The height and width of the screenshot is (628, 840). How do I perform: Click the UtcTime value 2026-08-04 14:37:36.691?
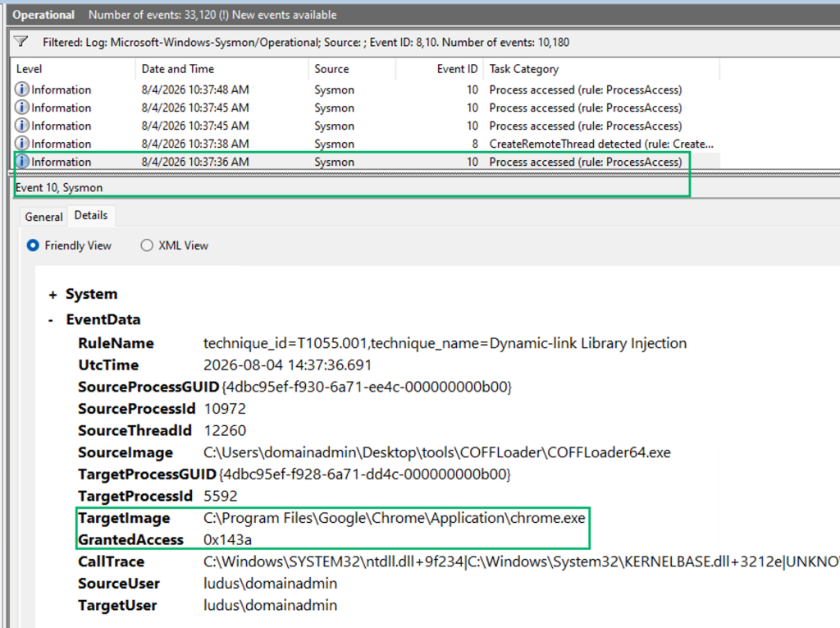pos(287,365)
